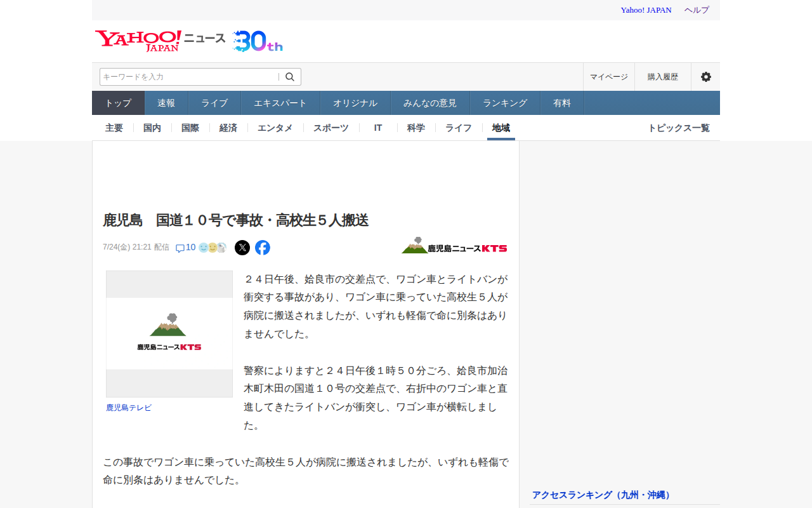Viewport: 812px width, 508px height.
Task: Click the comment count 10
Action: [x=191, y=247]
